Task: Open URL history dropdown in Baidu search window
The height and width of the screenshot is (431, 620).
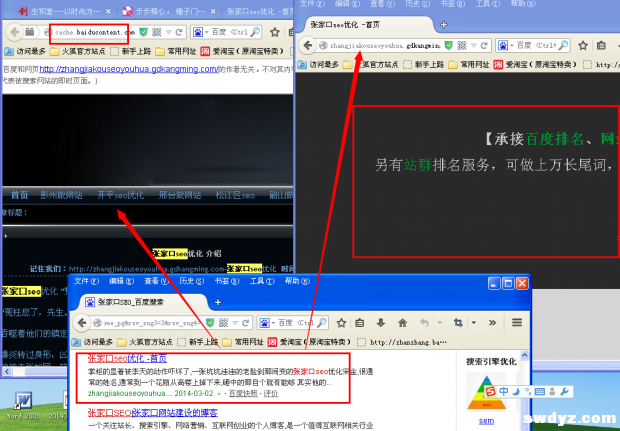Action: [x=236, y=323]
